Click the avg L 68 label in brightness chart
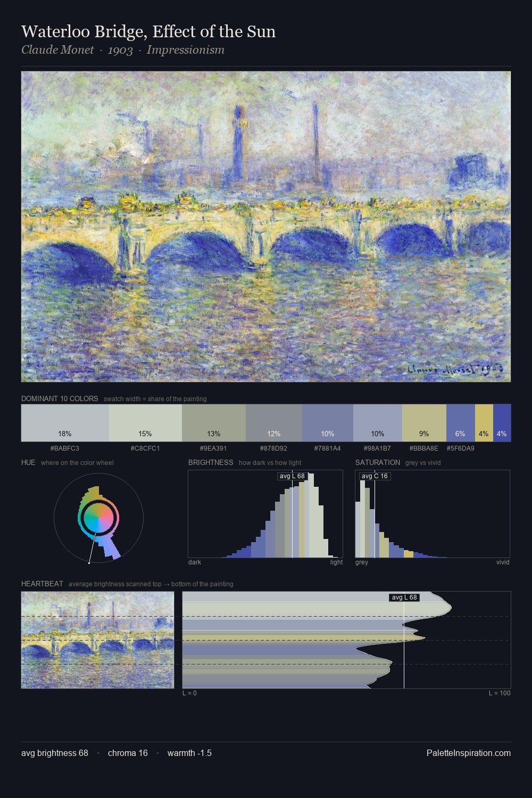Viewport: 532px width, 798px height. pos(292,476)
